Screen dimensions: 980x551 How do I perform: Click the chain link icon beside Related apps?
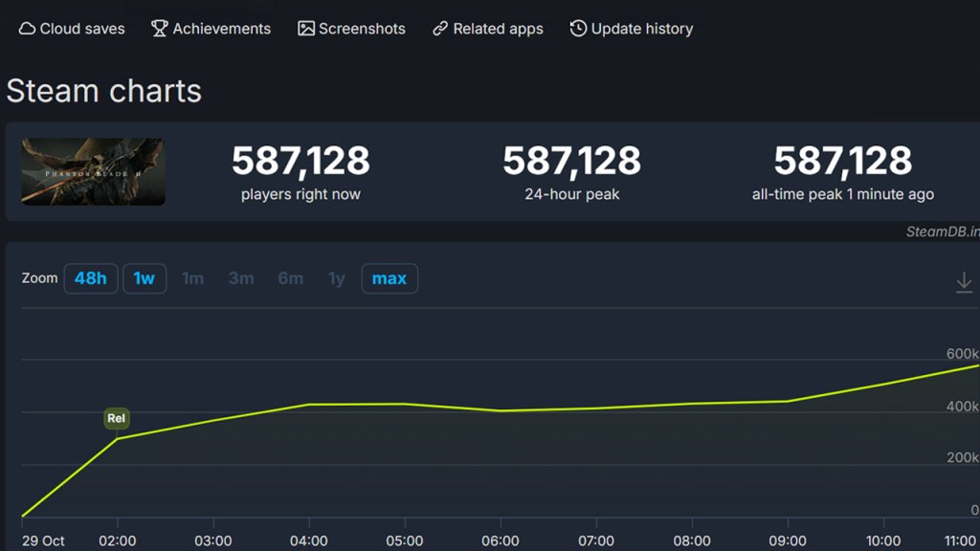point(440,29)
